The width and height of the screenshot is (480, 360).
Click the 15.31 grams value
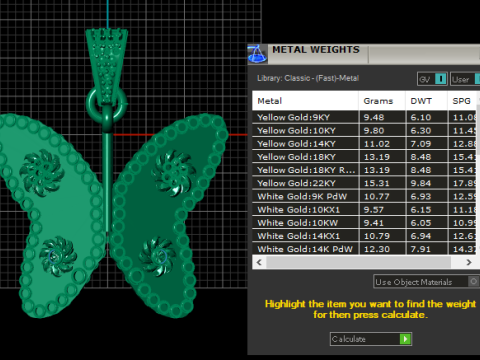[376, 183]
